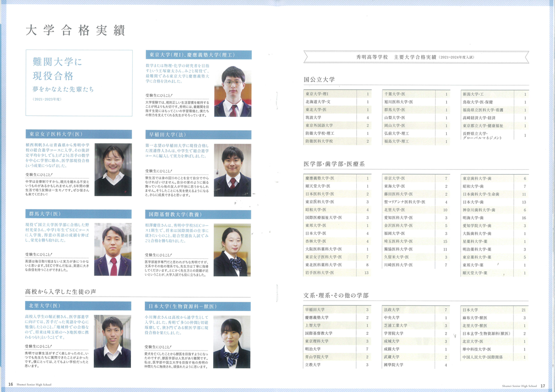Viewport: 555px width, 392px height.
Task: Click the student photo under 群馬大学(医)
Action: (x=113, y=249)
